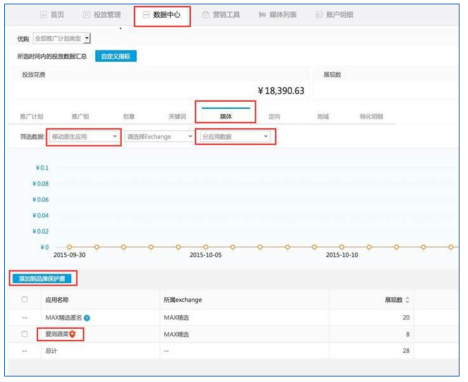Check the checkbox in the second app row
Viewport: 468px width, 382px height.
pyautogui.click(x=25, y=334)
